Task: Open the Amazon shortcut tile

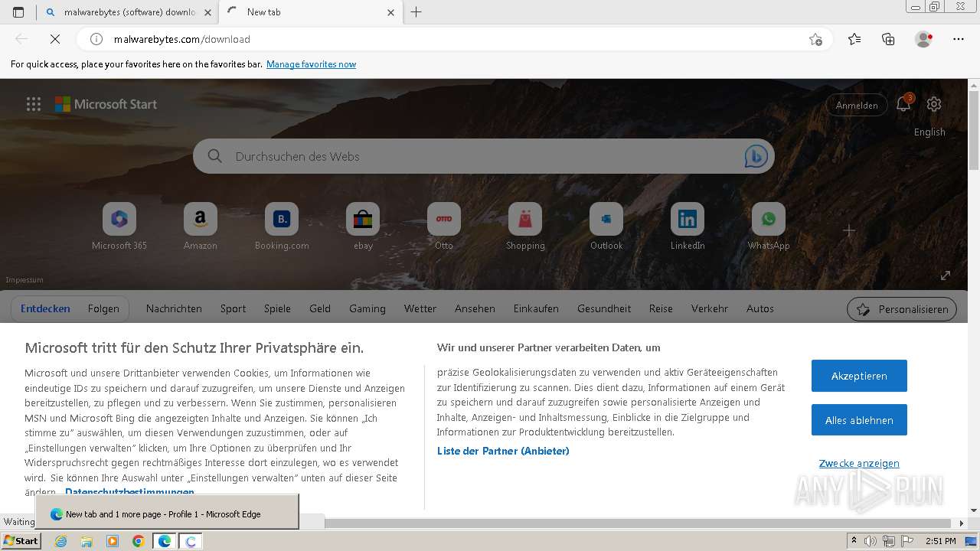Action: [x=201, y=227]
